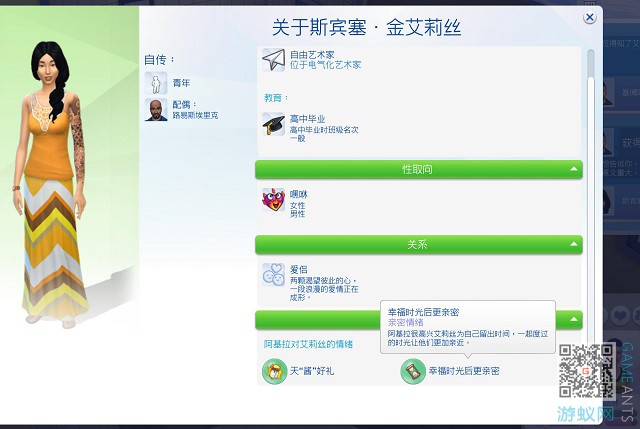Screen dimensions: 640x429
Task: Click 阿基拉对艾莉丝的情绪 heading
Action: click(308, 344)
